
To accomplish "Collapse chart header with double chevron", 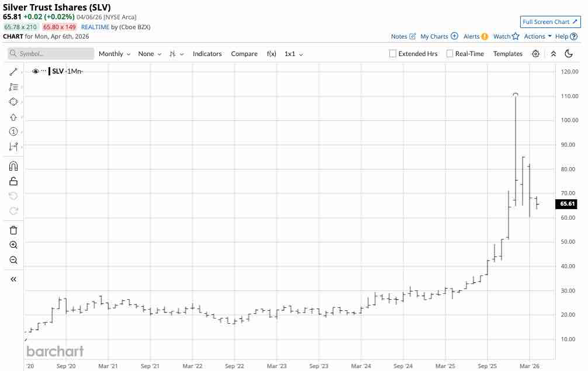I will [553, 54].
